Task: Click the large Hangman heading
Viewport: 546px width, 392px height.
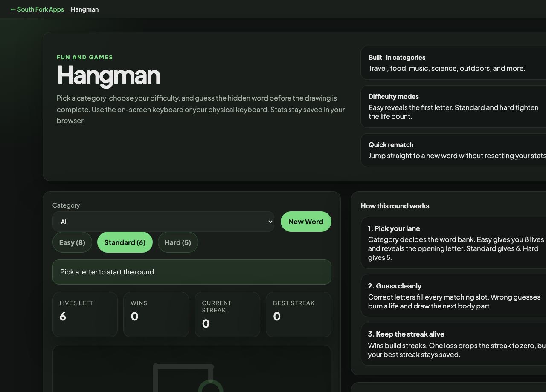Action: click(x=108, y=75)
